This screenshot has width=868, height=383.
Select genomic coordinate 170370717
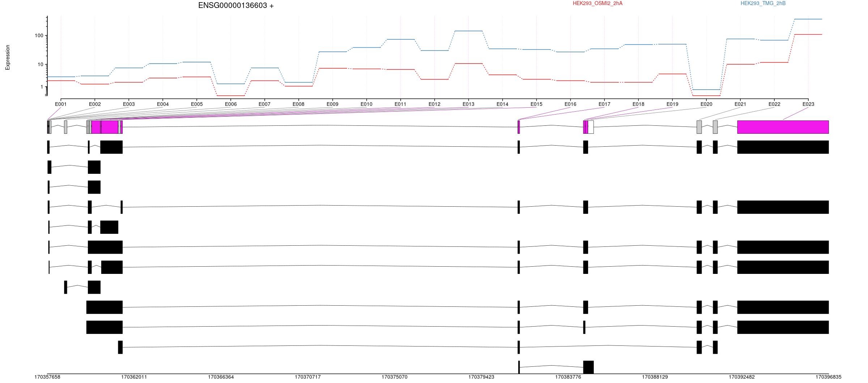coord(308,377)
